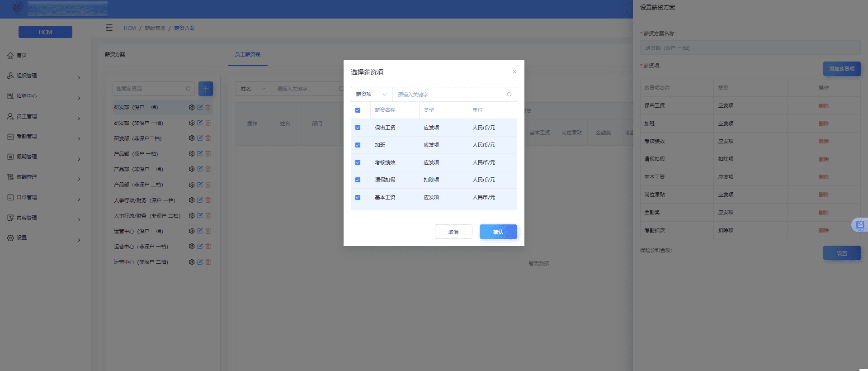Click the 请输入关键字 search field in the dialog
The width and height of the screenshot is (868, 371).
click(450, 95)
